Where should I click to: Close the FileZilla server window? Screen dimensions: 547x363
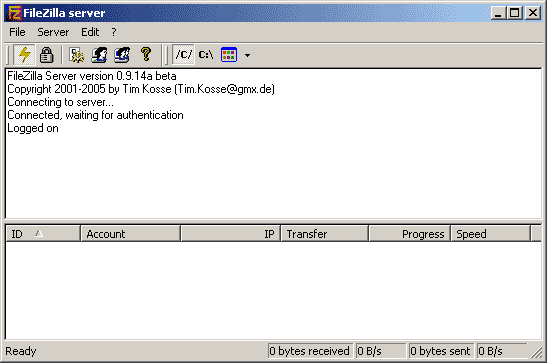pyautogui.click(x=533, y=13)
